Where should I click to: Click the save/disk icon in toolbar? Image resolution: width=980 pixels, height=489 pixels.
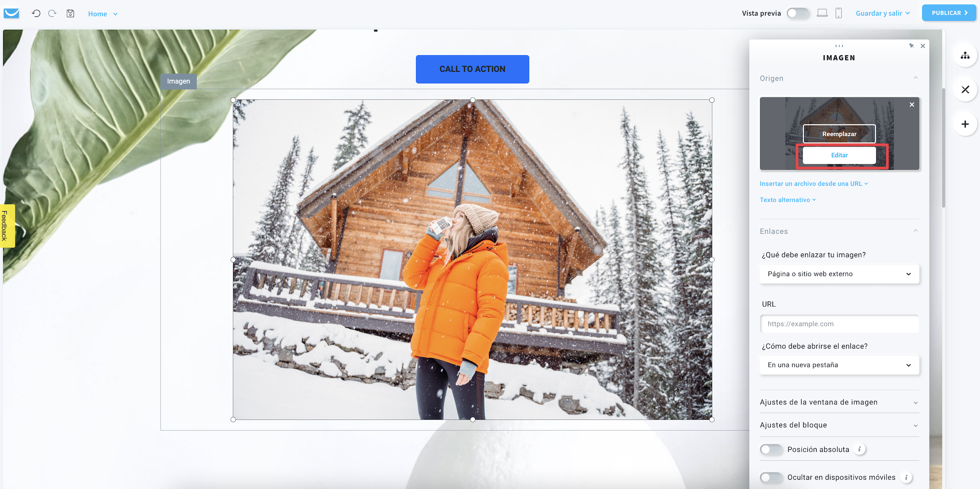[71, 13]
